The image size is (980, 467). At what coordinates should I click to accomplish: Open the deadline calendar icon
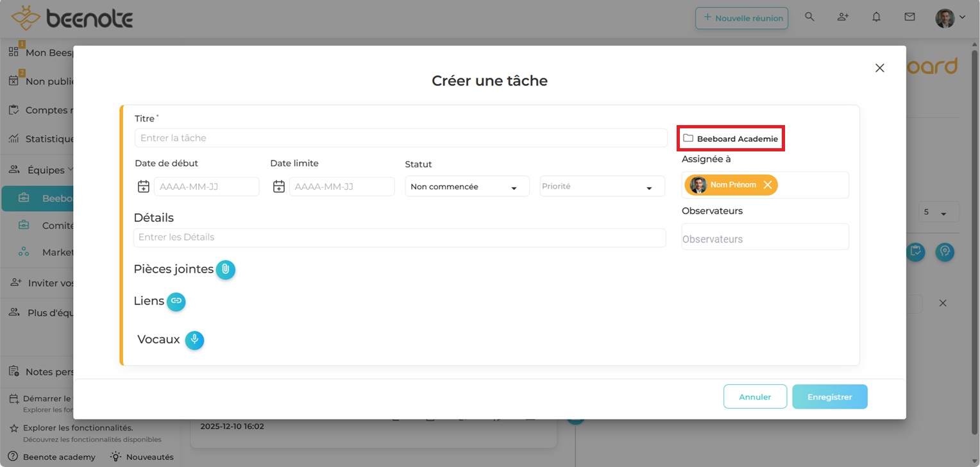click(279, 187)
